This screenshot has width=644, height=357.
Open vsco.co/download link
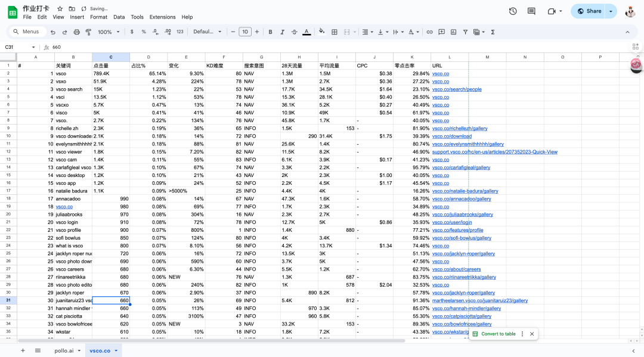[x=452, y=136]
